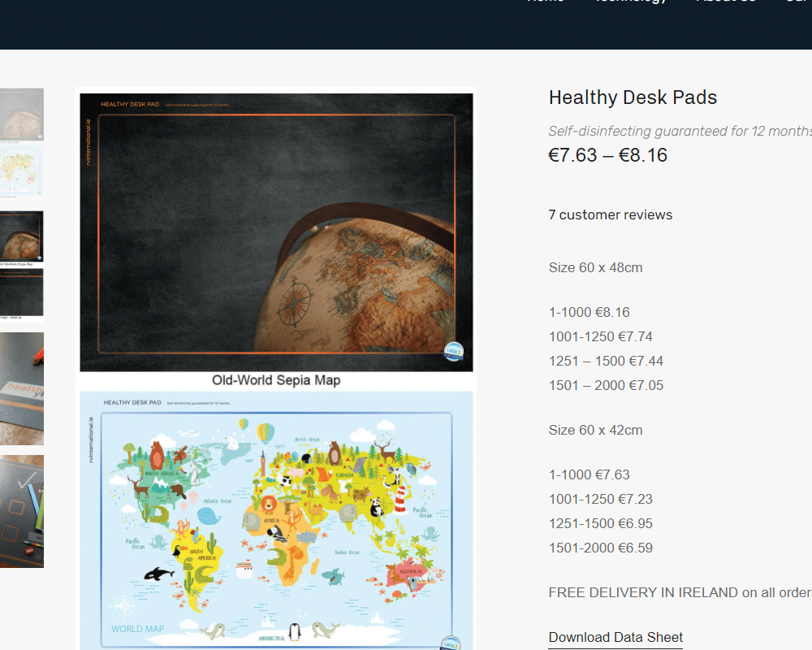812x650 pixels.
Task: Click the '1501-2000 €6.59' price line
Action: (601, 548)
